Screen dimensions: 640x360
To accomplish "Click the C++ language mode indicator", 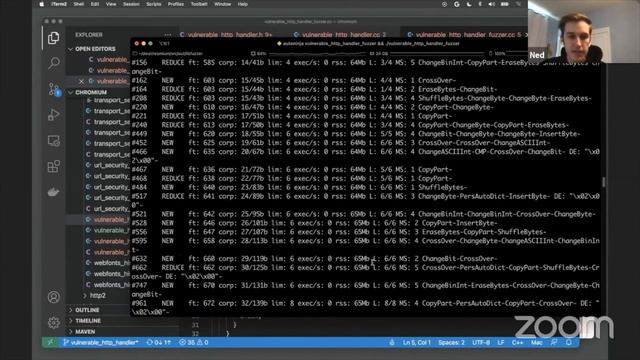I will (517, 342).
